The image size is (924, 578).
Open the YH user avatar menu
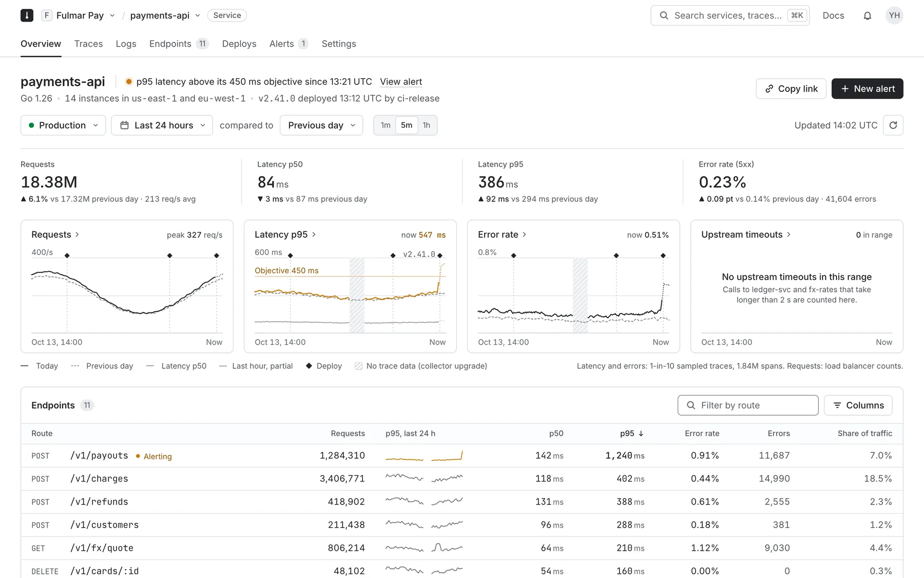point(894,15)
